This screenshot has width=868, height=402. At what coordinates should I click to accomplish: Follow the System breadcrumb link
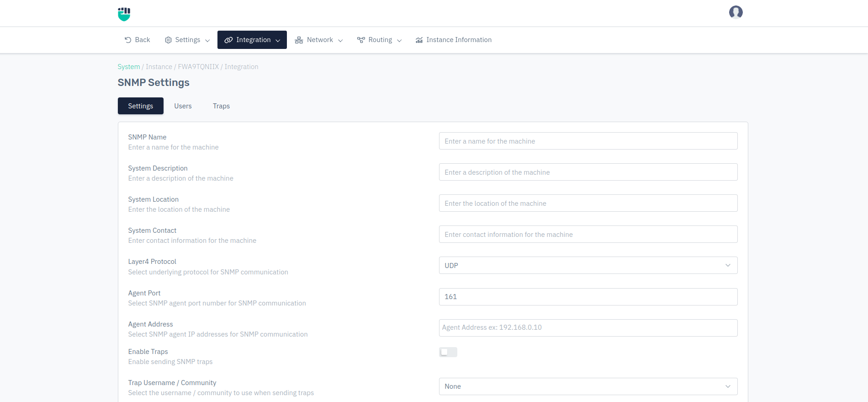tap(129, 67)
